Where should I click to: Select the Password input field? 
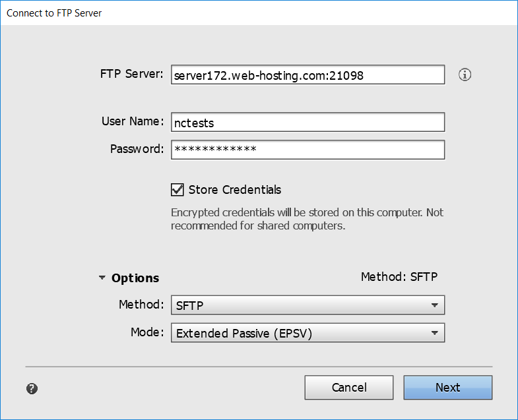tap(308, 150)
